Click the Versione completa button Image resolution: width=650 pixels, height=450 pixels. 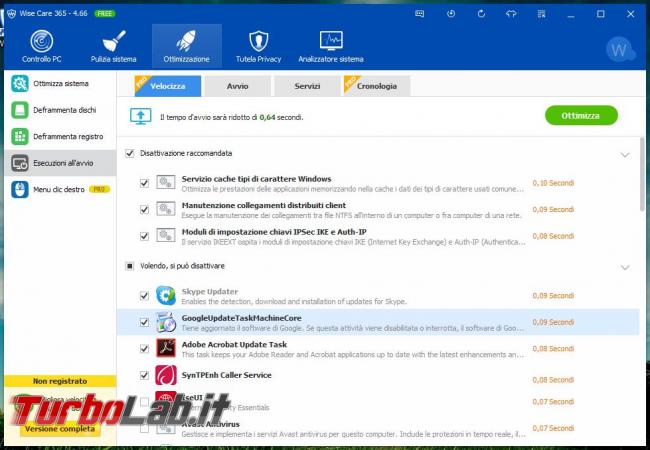[x=60, y=429]
